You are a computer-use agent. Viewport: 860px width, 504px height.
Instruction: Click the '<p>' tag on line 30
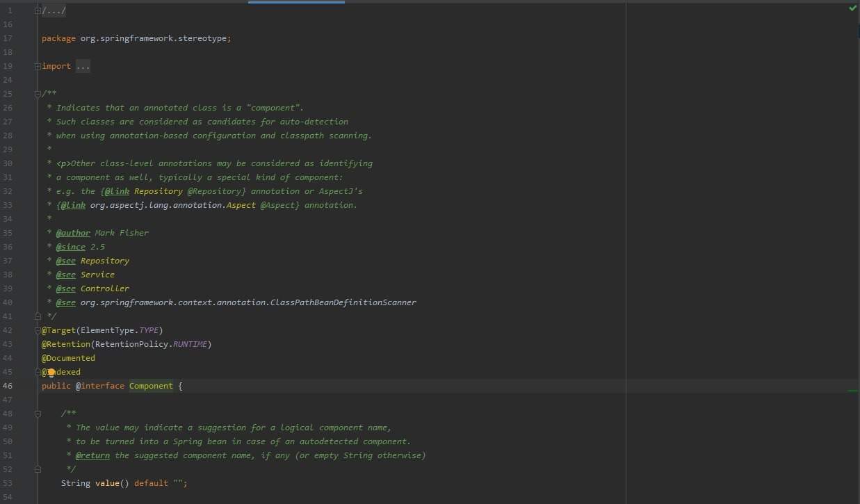[63, 163]
